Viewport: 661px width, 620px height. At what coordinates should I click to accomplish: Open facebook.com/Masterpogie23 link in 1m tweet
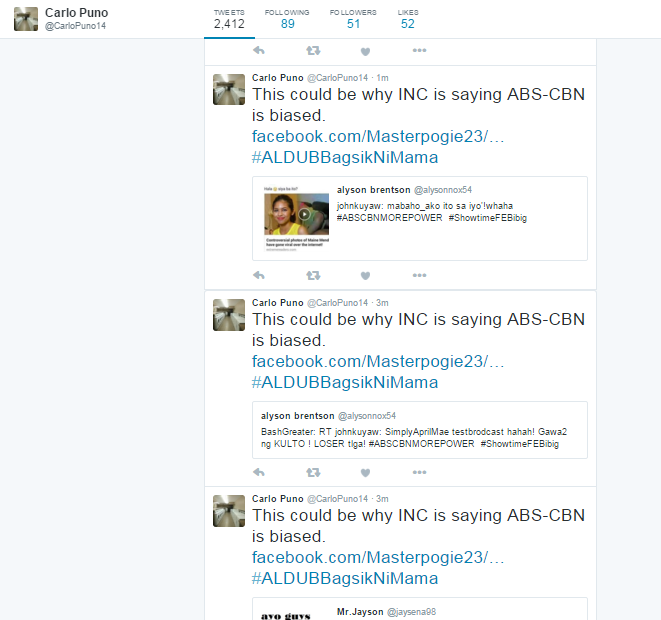[x=378, y=137]
